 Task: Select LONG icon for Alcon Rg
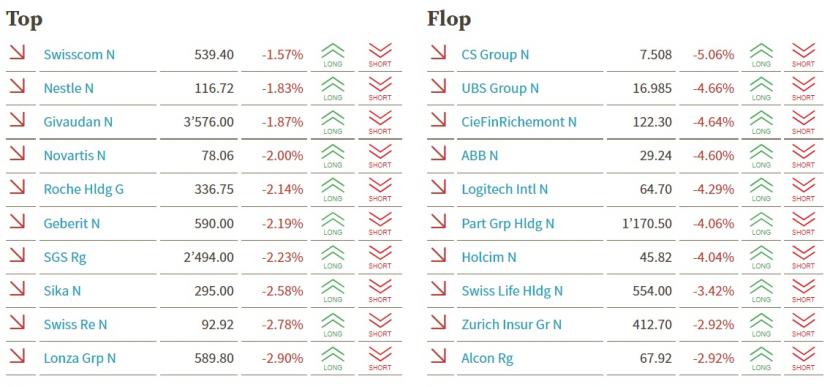(761, 358)
